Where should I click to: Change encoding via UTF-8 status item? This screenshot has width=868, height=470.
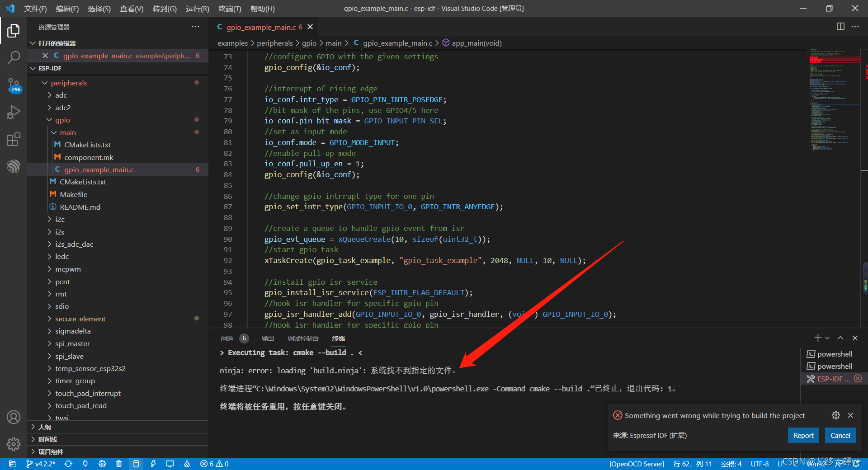pos(760,464)
